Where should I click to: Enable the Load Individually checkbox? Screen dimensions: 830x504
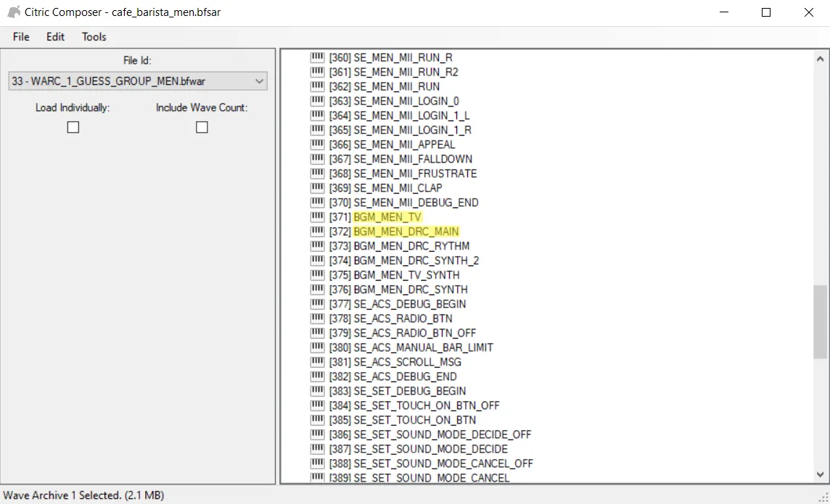[x=73, y=128]
